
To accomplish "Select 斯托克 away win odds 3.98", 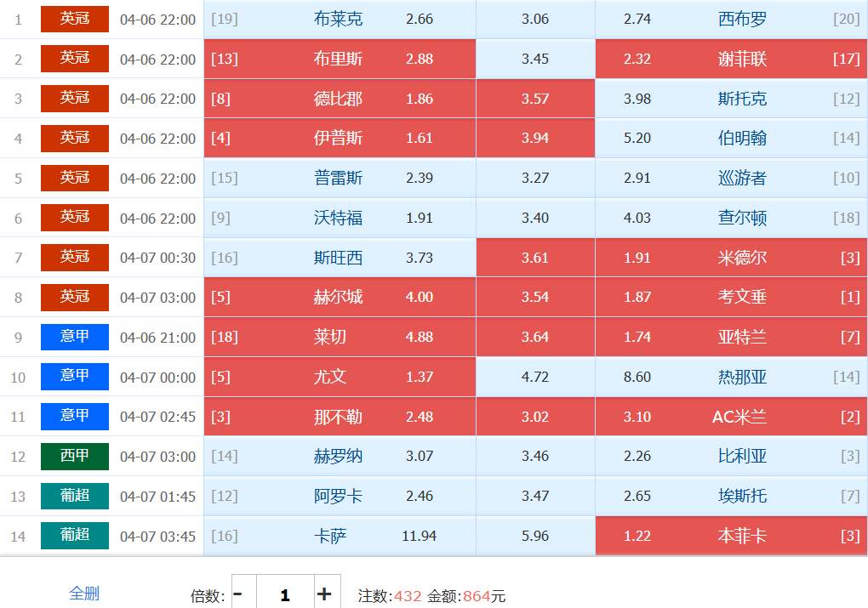I will click(731, 99).
